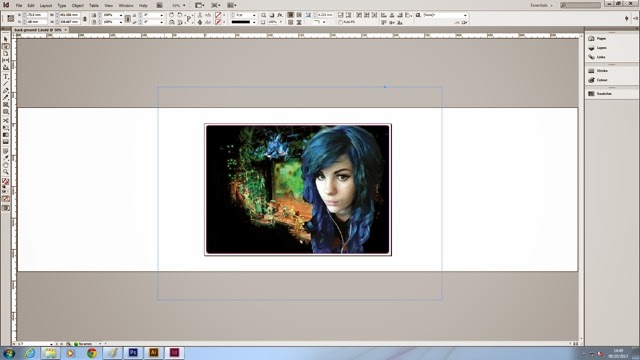Select the Rectangle tool
Viewport: 640px width, 360px height.
tap(6, 112)
